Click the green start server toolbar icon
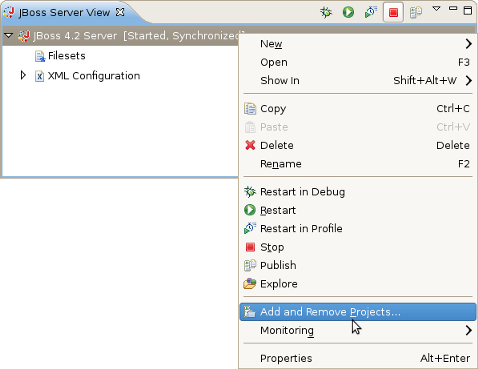 pos(348,12)
